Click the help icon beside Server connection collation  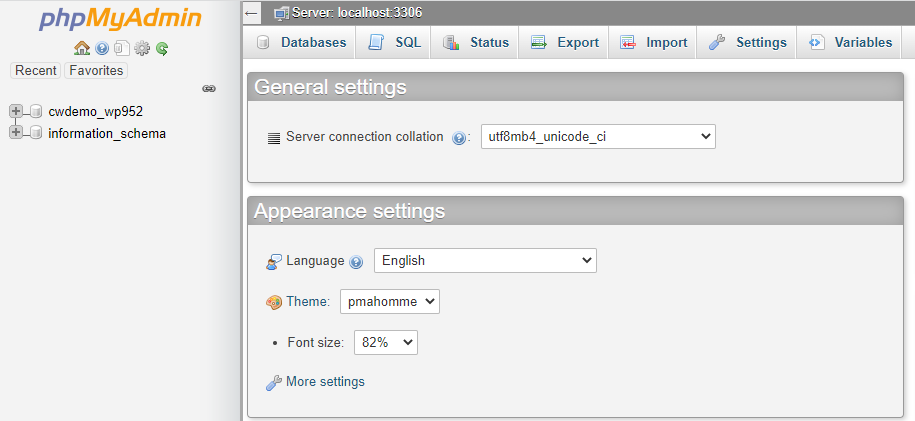coord(459,138)
